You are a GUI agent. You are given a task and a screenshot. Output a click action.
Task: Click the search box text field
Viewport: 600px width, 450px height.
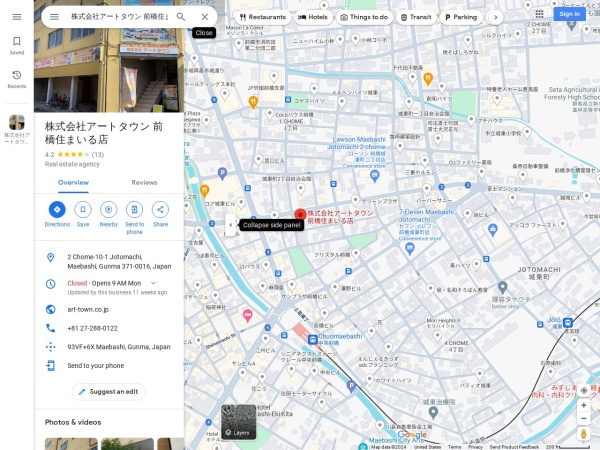coord(119,17)
